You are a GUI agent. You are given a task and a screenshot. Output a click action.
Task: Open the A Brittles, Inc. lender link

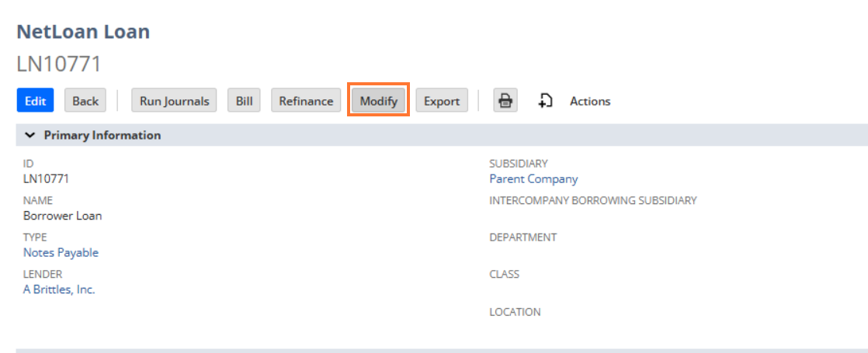pos(59,289)
